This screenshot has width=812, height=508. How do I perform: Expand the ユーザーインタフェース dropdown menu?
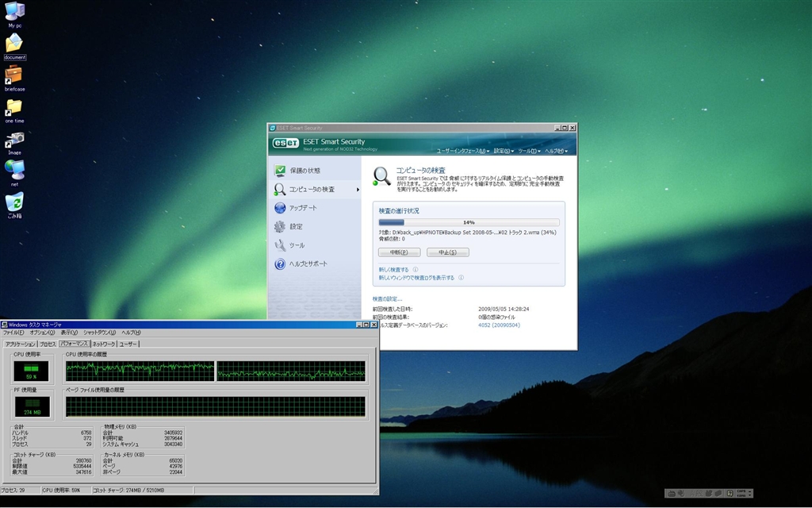coord(462,151)
